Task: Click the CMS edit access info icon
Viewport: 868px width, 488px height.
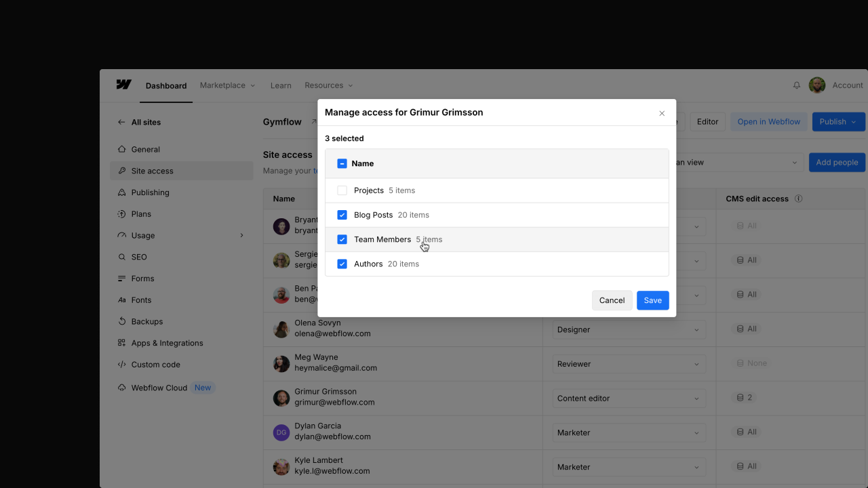Action: click(x=799, y=199)
